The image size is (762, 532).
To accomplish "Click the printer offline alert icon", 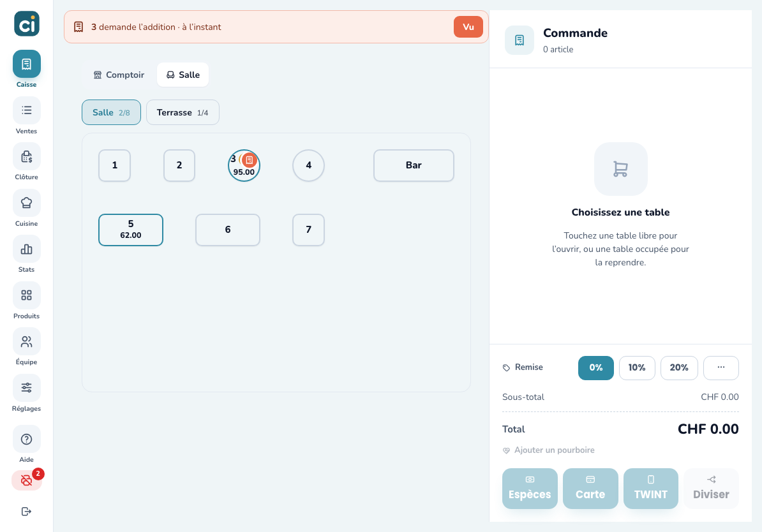I will (26, 480).
